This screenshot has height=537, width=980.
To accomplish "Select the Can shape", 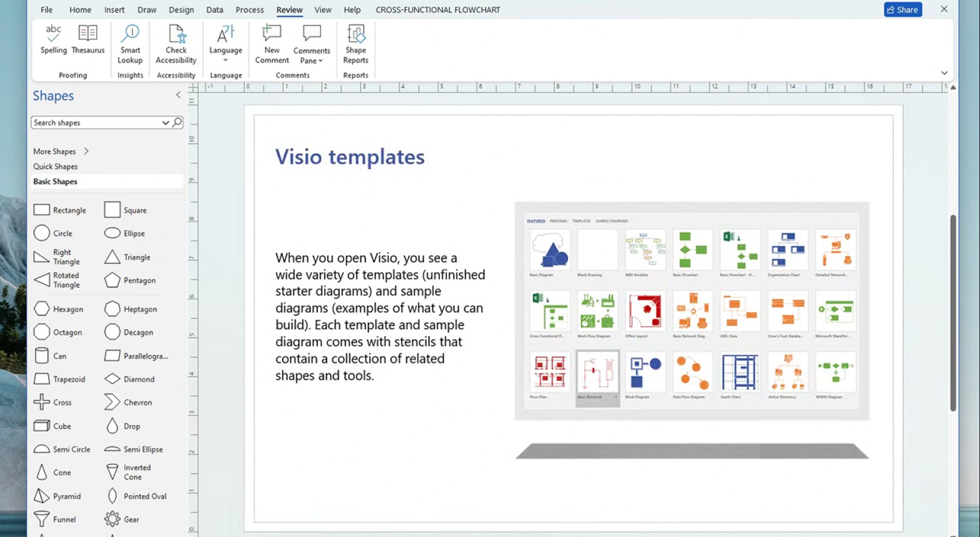I will (50, 356).
